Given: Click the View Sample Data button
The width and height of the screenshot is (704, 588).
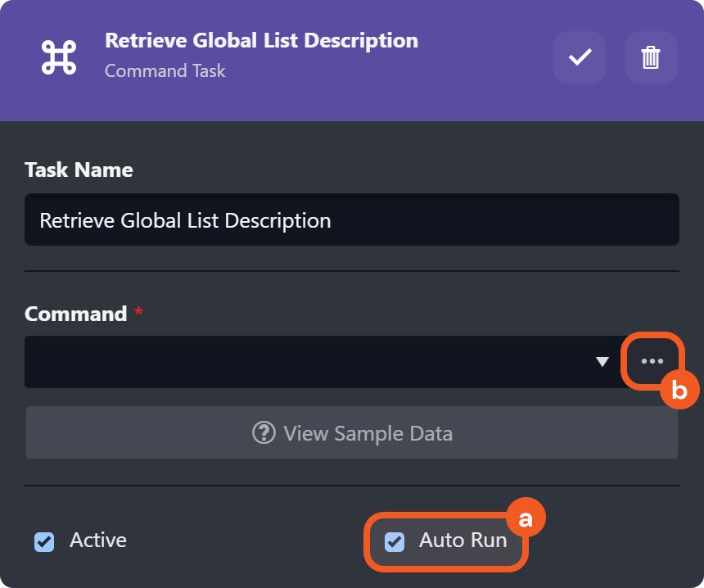Looking at the screenshot, I should [x=352, y=432].
